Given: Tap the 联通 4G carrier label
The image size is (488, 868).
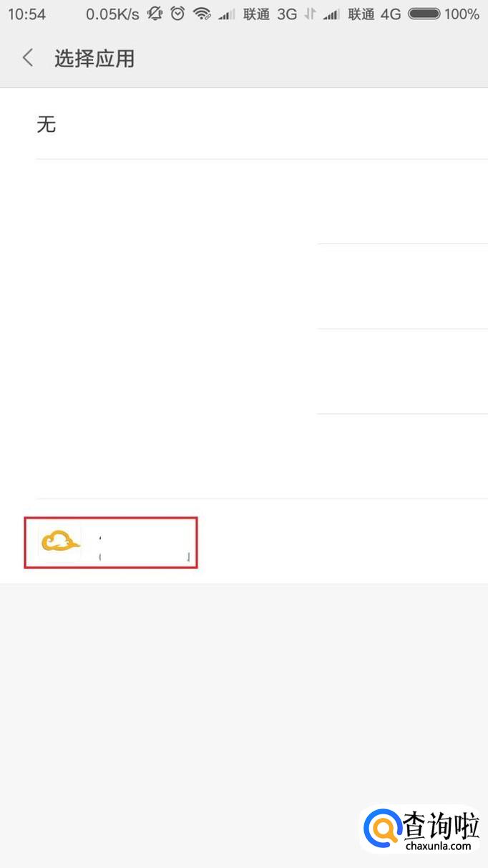Looking at the screenshot, I should point(374,14).
